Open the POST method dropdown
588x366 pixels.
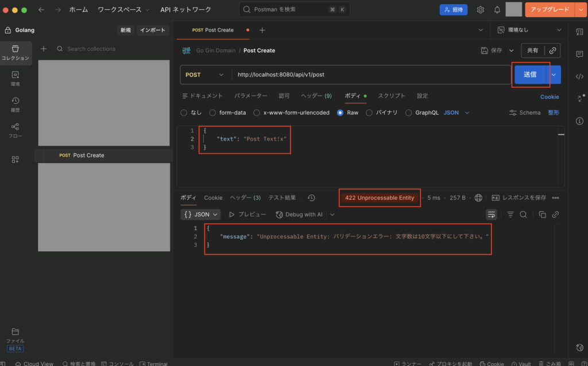tap(205, 75)
